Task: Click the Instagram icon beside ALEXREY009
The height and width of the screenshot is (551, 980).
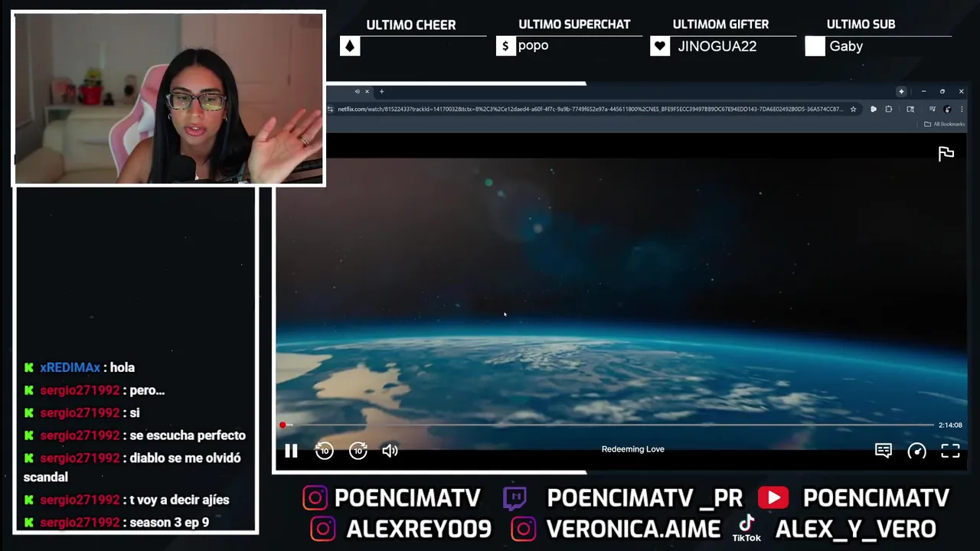Action: (322, 529)
